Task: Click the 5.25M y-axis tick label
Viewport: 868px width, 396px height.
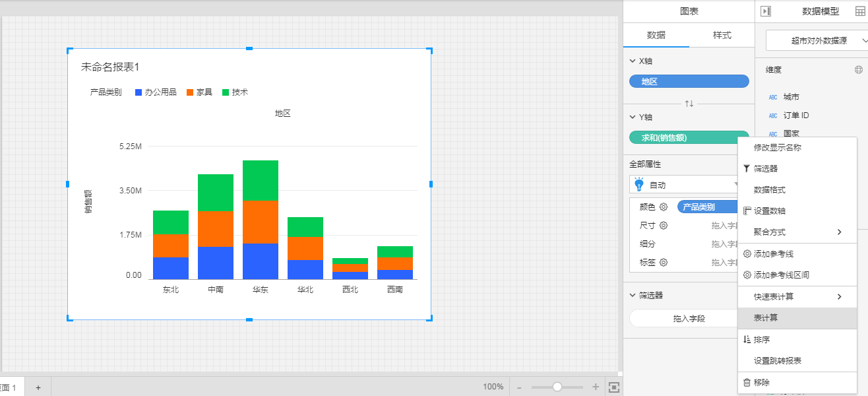Action: point(131,146)
